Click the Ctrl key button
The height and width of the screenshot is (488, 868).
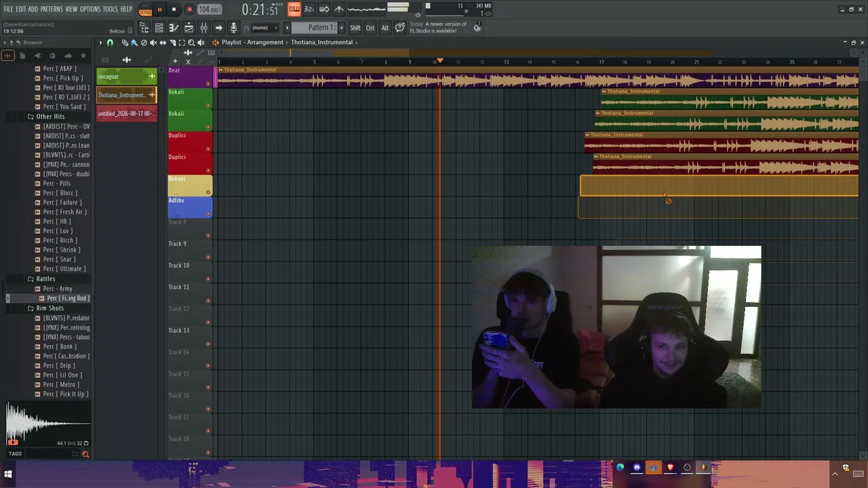point(370,28)
